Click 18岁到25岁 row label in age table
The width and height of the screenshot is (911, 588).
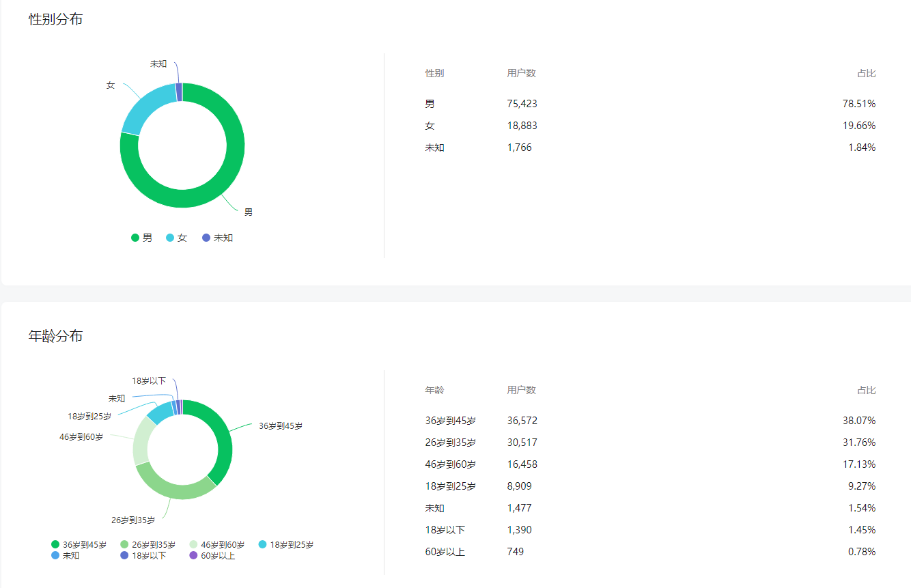(451, 486)
